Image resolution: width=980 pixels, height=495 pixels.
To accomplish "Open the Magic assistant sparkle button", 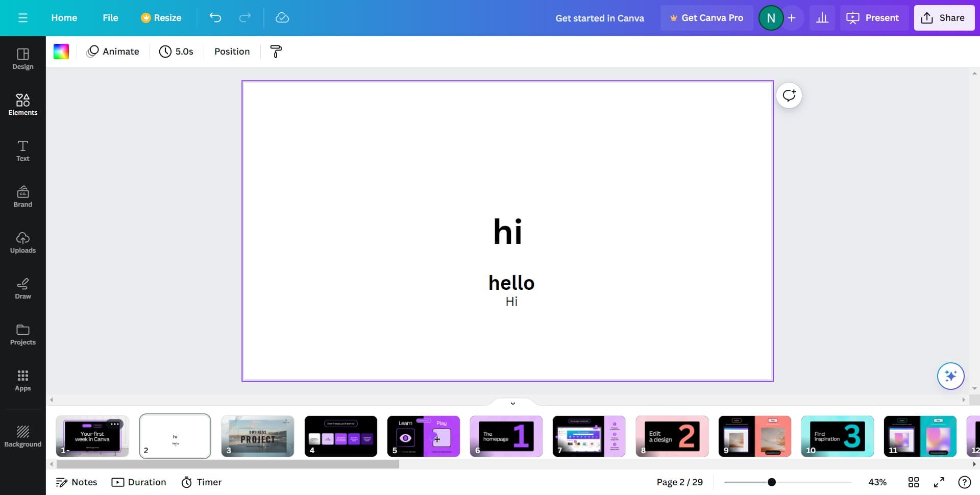I will (x=950, y=376).
